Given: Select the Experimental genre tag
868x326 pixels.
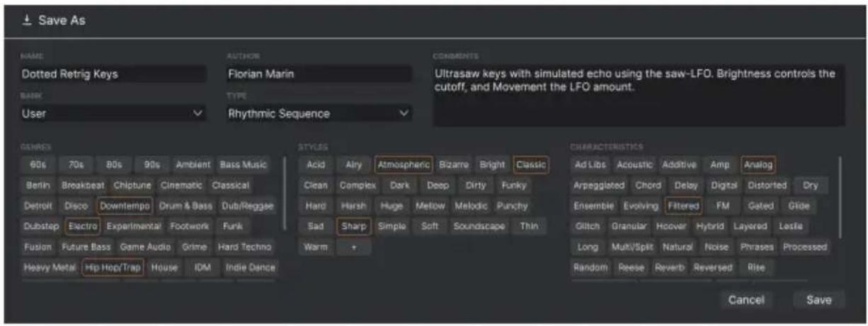Looking at the screenshot, I should (134, 226).
